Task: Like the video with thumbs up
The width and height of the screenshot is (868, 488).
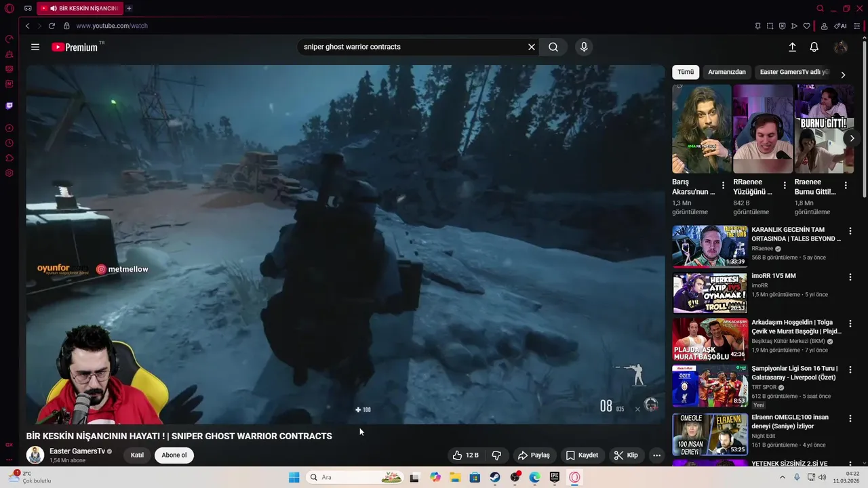Action: point(466,455)
